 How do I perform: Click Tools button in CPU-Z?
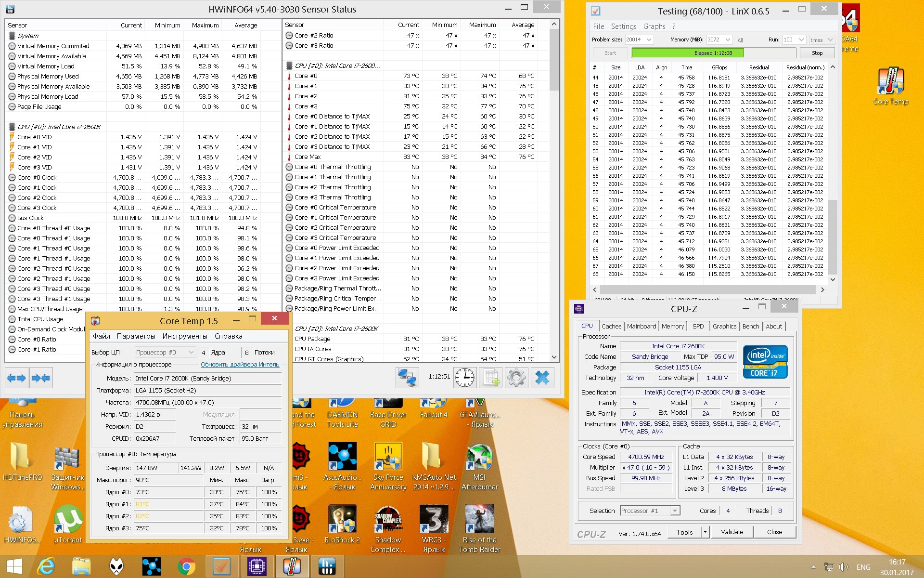point(684,532)
